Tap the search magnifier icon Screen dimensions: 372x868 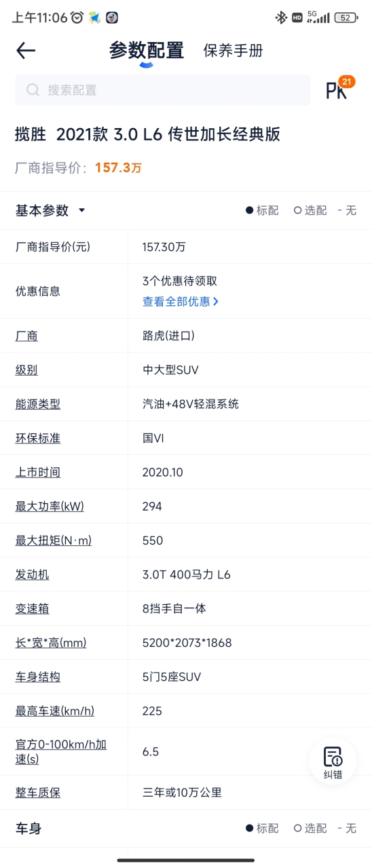[33, 90]
